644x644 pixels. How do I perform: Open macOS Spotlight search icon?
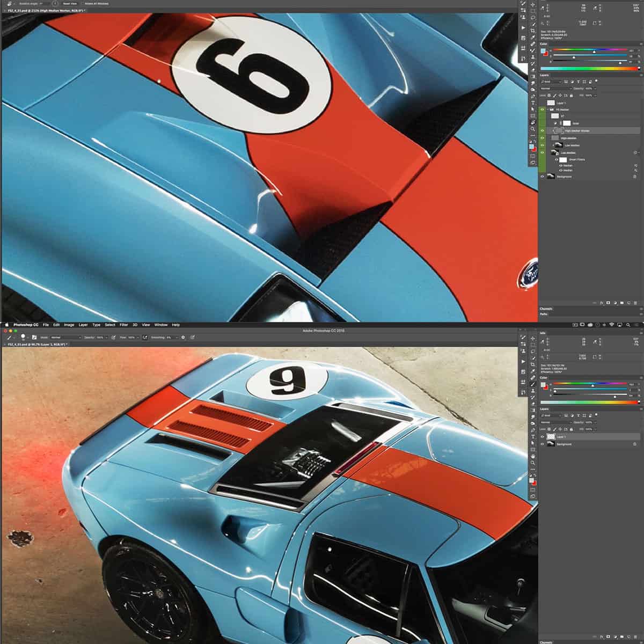point(628,325)
